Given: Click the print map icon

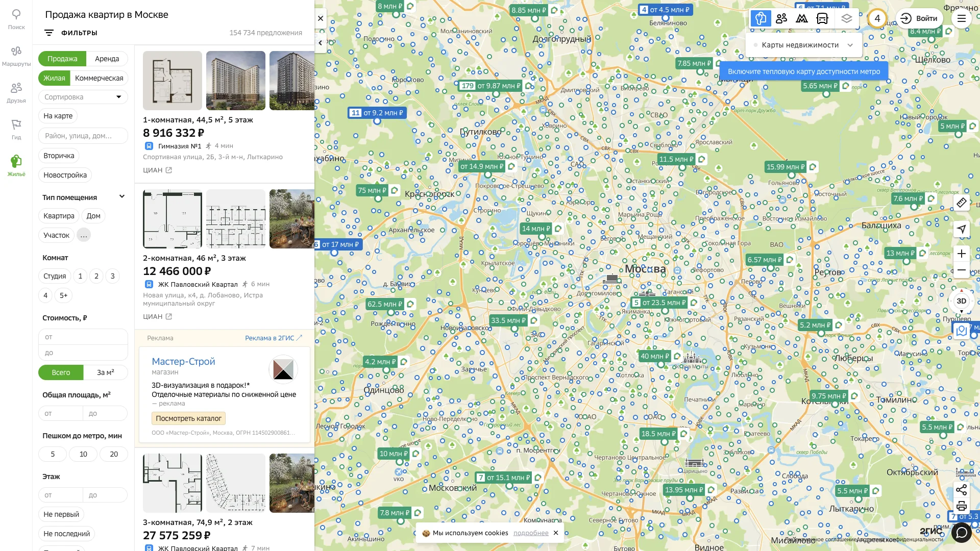Looking at the screenshot, I should click(961, 506).
